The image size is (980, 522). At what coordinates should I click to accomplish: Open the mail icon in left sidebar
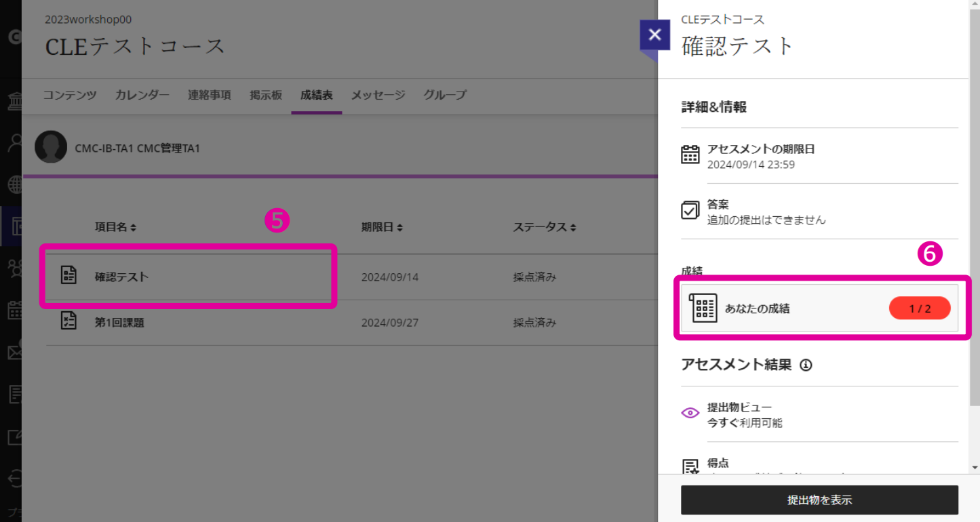coord(14,352)
